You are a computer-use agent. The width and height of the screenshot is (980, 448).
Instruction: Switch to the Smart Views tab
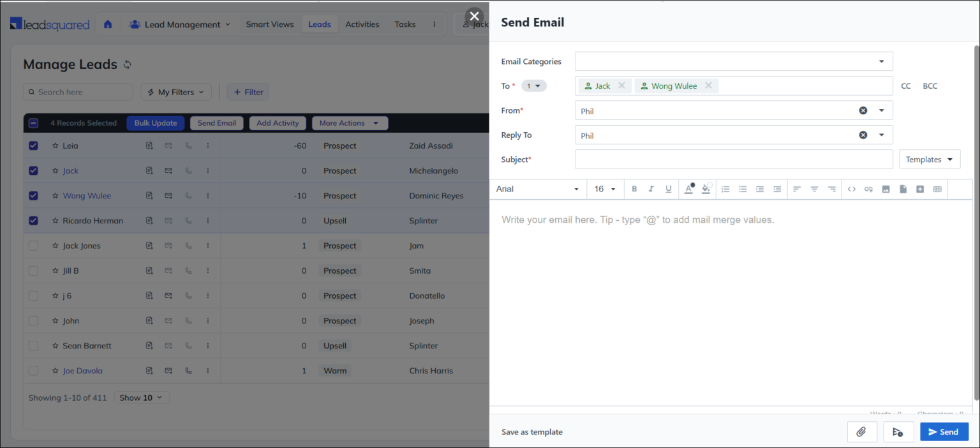pyautogui.click(x=270, y=24)
